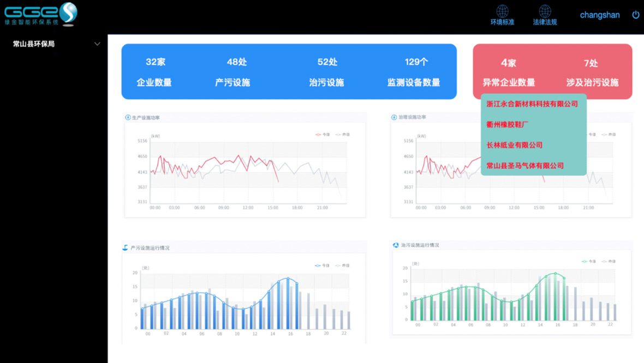Open 浙江永合新材料科技有限公司 details
Image resolution: width=644 pixels, height=363 pixels.
(531, 103)
